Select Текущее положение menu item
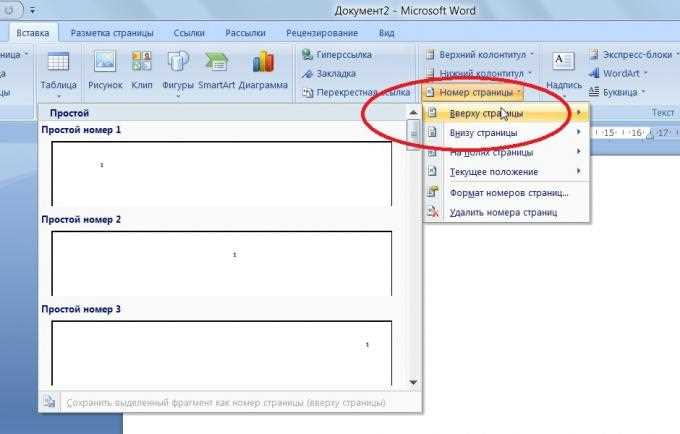The height and width of the screenshot is (434, 680). pos(506,172)
